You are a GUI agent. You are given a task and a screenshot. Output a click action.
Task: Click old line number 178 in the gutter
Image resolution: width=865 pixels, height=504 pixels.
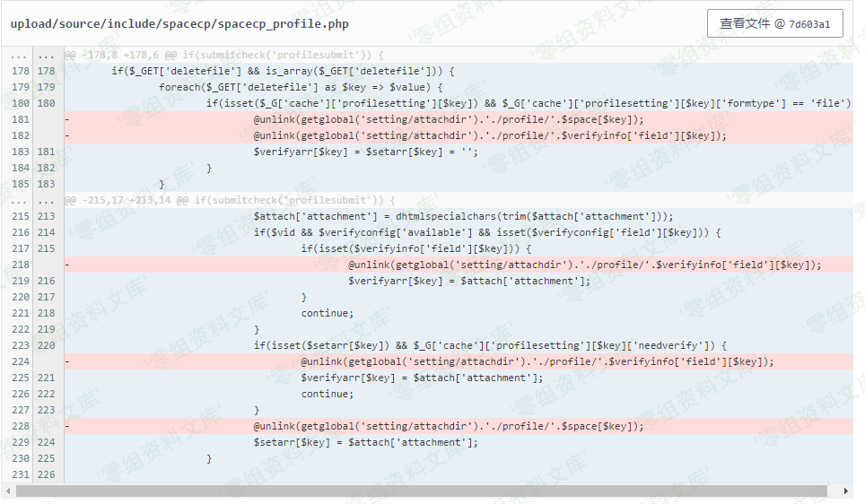click(20, 71)
